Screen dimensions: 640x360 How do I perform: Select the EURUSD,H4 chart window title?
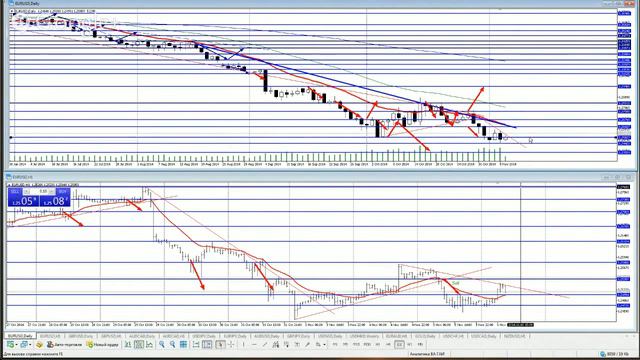pyautogui.click(x=22, y=177)
